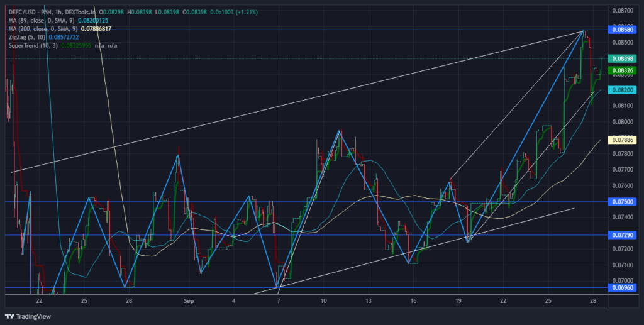This screenshot has height=325, width=644.
Task: Click the 19 date label on time axis
Action: [x=458, y=301]
